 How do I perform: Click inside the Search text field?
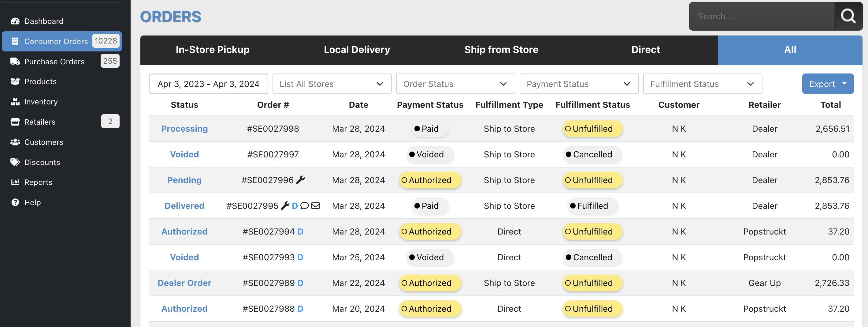[762, 16]
